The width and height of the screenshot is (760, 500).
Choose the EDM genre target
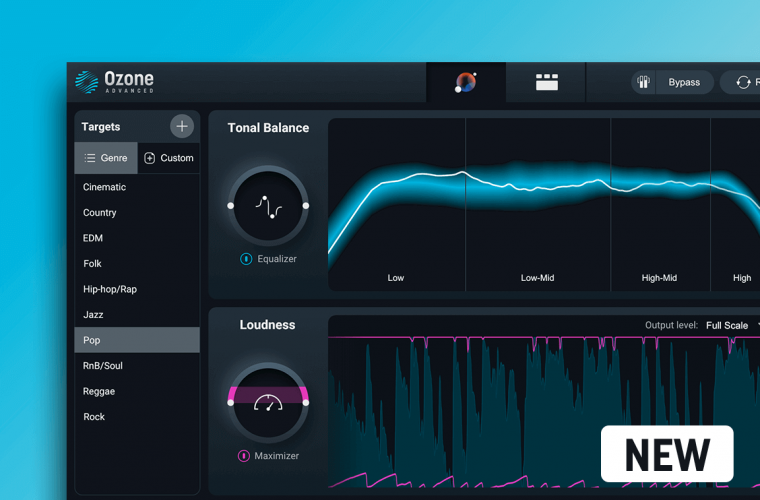137,238
